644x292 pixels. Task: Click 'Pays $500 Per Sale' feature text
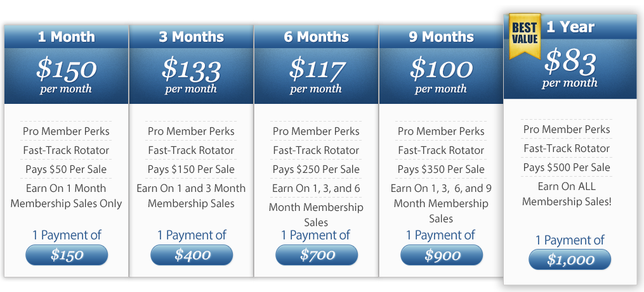click(x=567, y=167)
